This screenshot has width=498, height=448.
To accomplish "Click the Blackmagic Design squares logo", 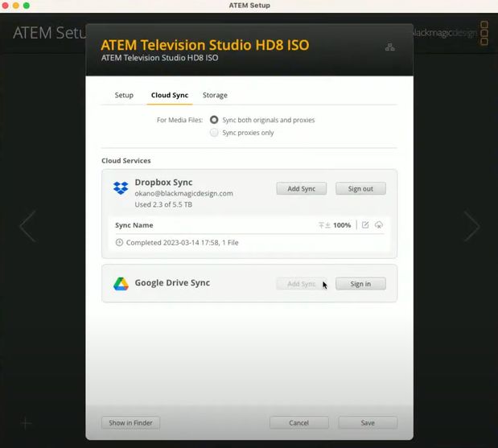I will coord(484,33).
